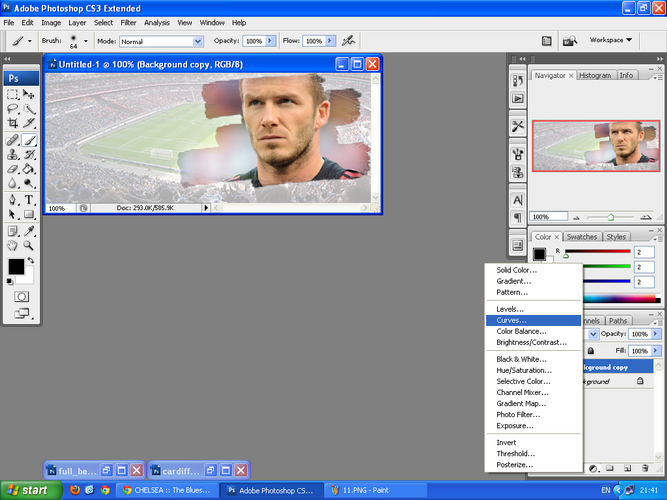This screenshot has width=667, height=500.
Task: Select the Blur tool
Action: point(13,183)
